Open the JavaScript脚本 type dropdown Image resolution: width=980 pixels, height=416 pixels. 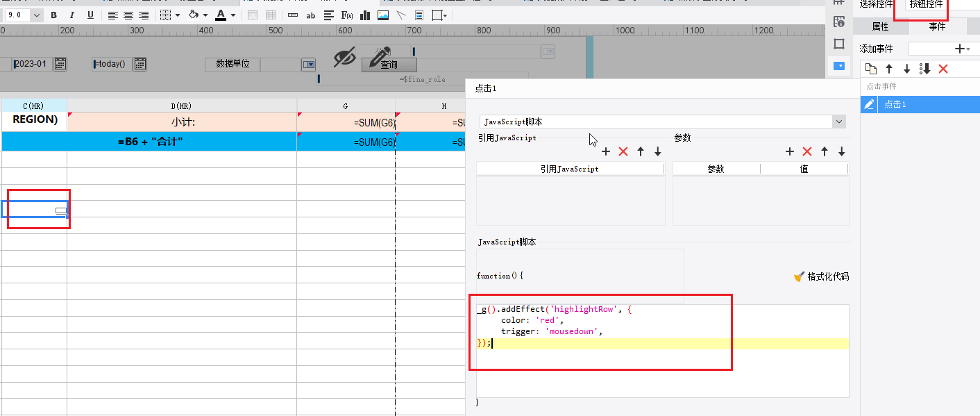click(x=839, y=122)
